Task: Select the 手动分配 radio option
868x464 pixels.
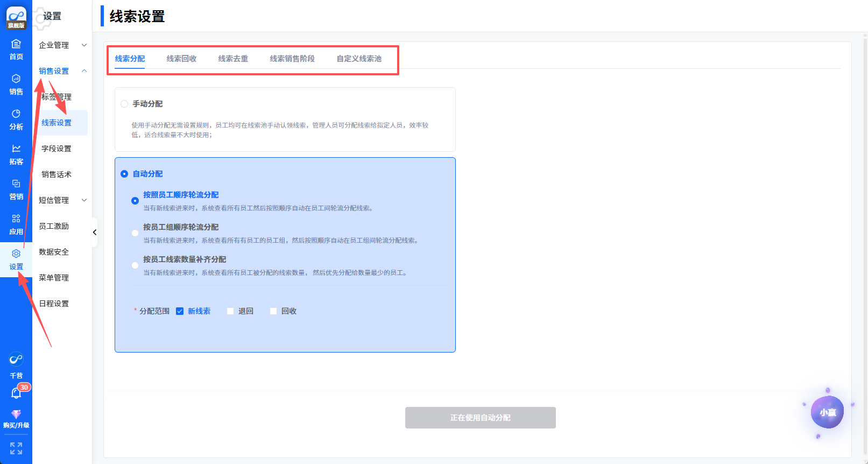Action: (124, 104)
